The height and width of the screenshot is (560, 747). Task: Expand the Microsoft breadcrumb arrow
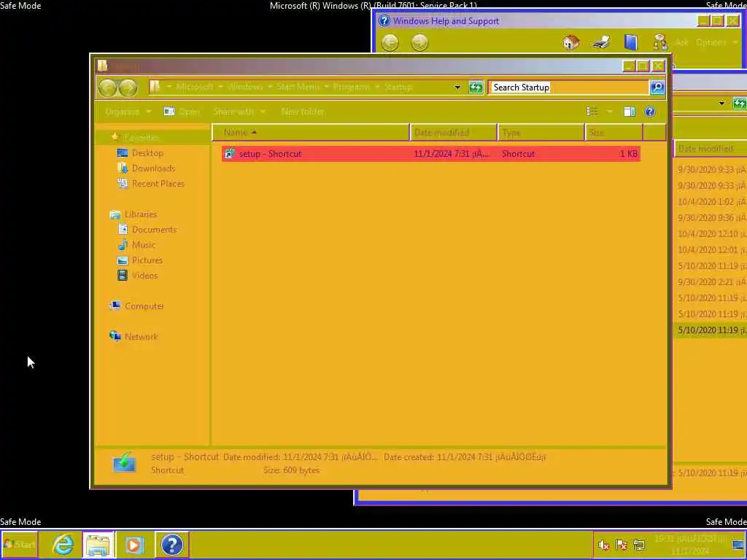[x=220, y=87]
